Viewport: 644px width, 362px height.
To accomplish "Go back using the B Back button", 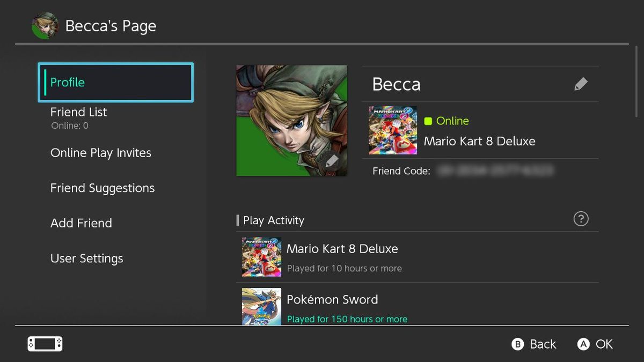I will click(x=533, y=344).
